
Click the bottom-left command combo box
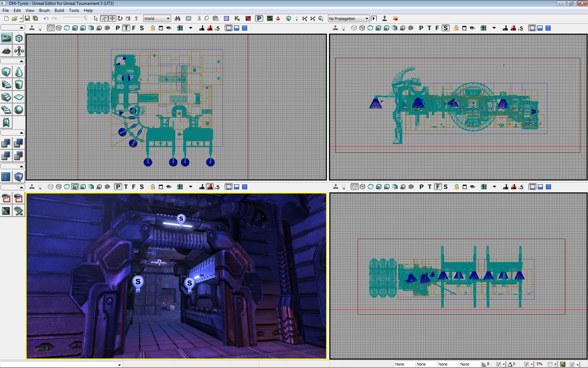pyautogui.click(x=61, y=364)
